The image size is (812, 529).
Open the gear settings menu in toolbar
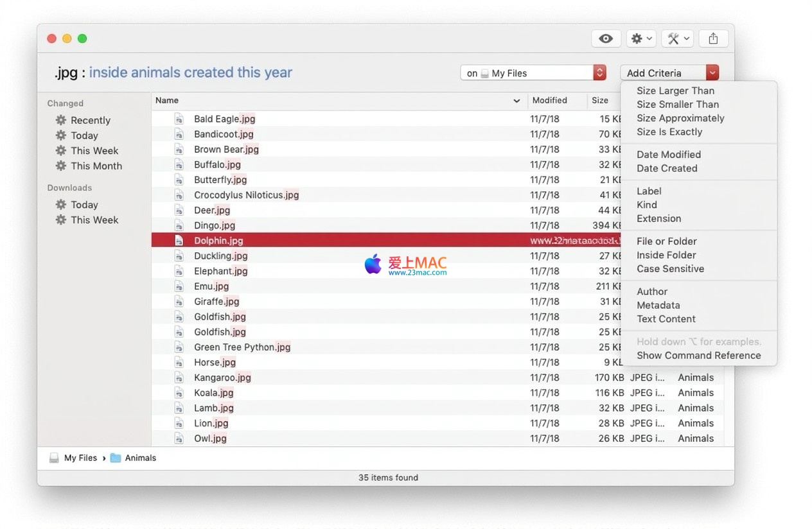[x=640, y=39]
